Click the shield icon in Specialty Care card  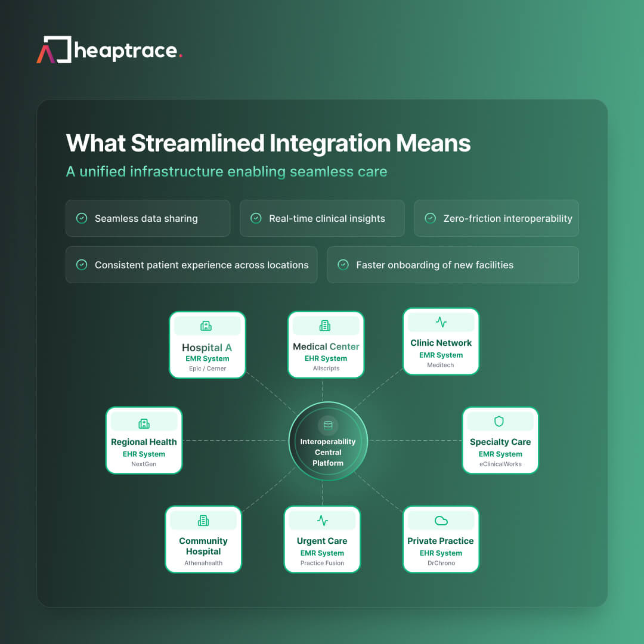tap(499, 422)
